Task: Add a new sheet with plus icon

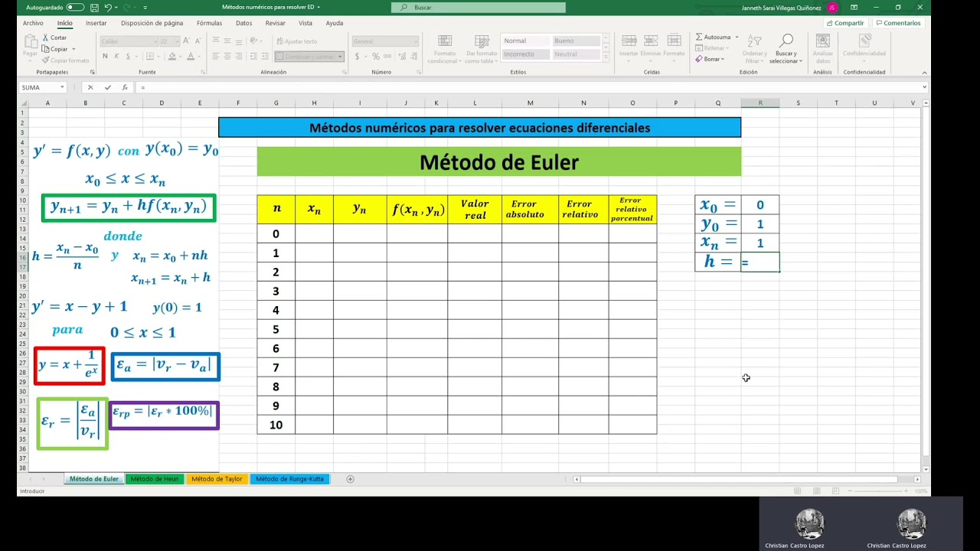Action: click(x=350, y=479)
